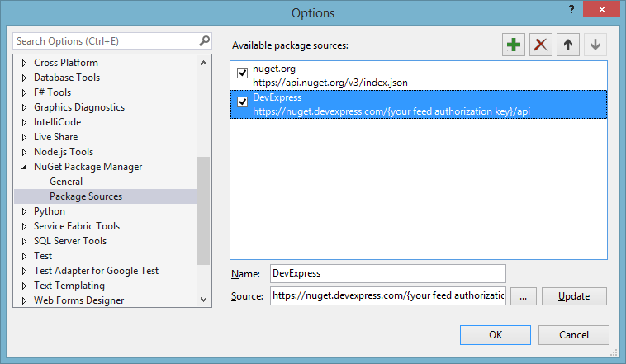The width and height of the screenshot is (626, 364).
Task: Expand the Python node
Action: 24,211
